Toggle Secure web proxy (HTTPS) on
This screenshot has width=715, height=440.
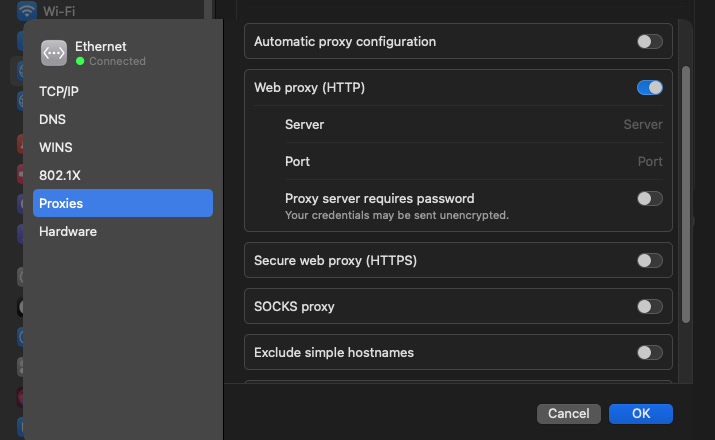click(650, 260)
